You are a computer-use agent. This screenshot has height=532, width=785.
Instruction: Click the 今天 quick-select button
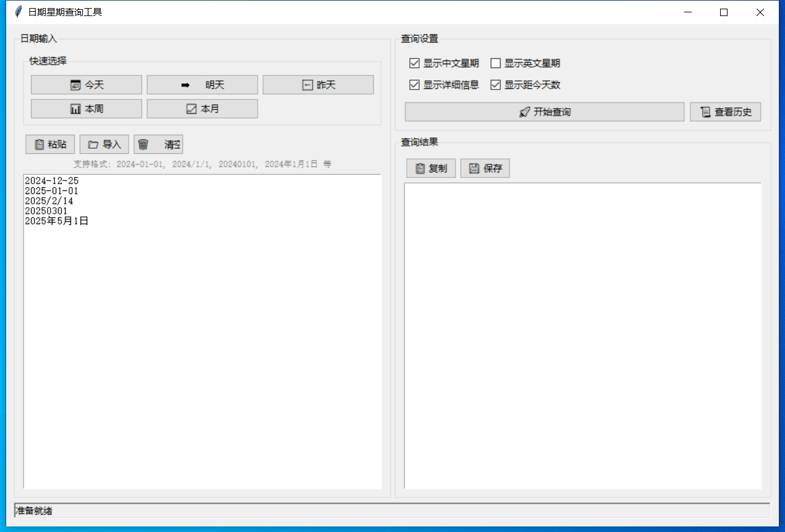pos(87,85)
